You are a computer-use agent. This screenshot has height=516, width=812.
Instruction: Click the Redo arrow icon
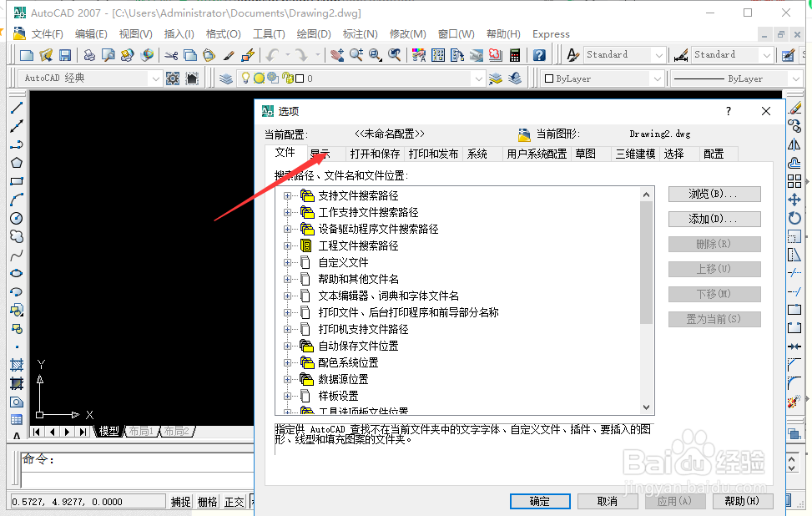(x=301, y=55)
